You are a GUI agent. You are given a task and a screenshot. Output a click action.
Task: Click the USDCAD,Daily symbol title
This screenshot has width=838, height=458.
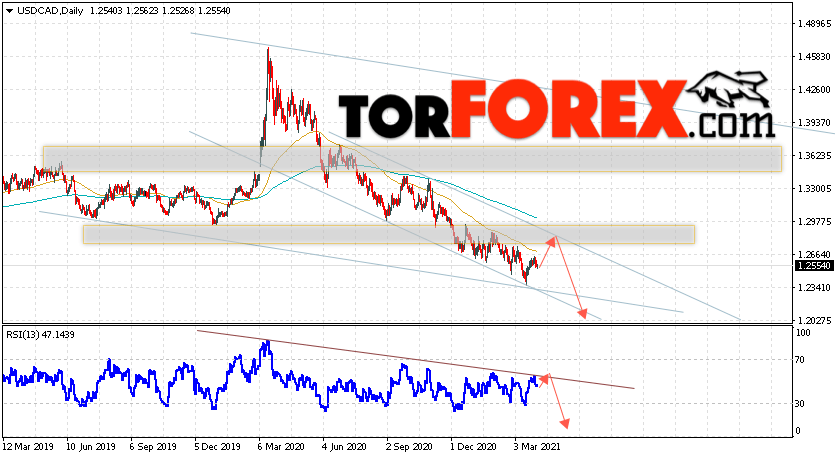(x=50, y=11)
